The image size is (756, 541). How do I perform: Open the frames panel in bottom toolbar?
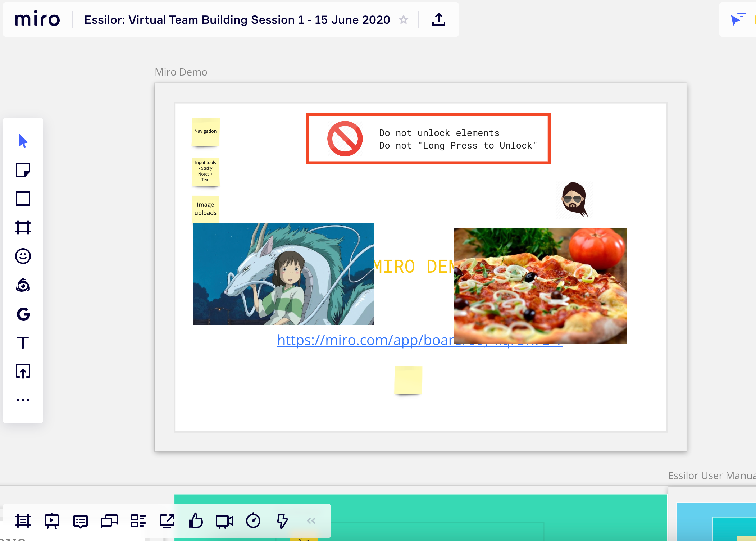(23, 521)
